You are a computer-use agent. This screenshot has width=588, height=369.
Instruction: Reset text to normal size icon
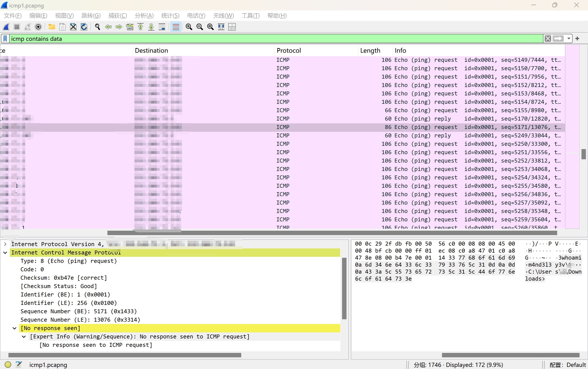(210, 27)
